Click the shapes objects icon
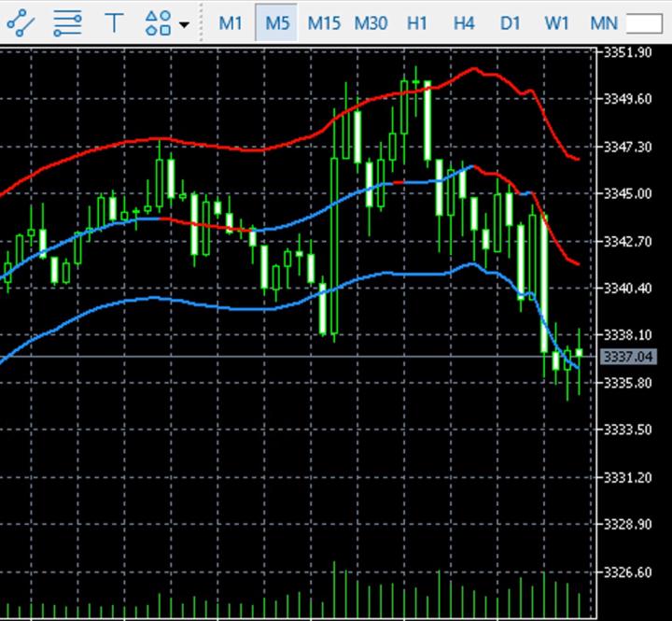The image size is (672, 621). [x=159, y=22]
